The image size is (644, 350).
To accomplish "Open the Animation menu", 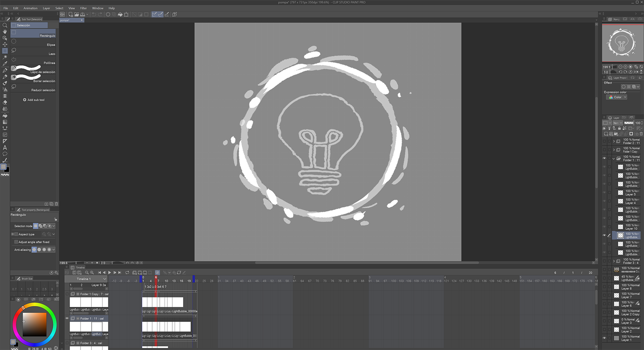I will (30, 8).
